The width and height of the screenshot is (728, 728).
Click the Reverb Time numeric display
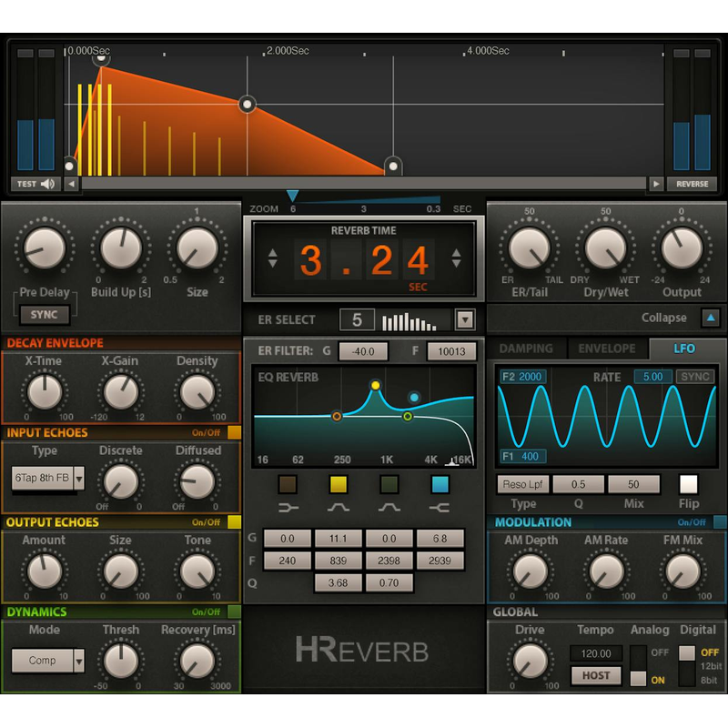click(x=363, y=261)
